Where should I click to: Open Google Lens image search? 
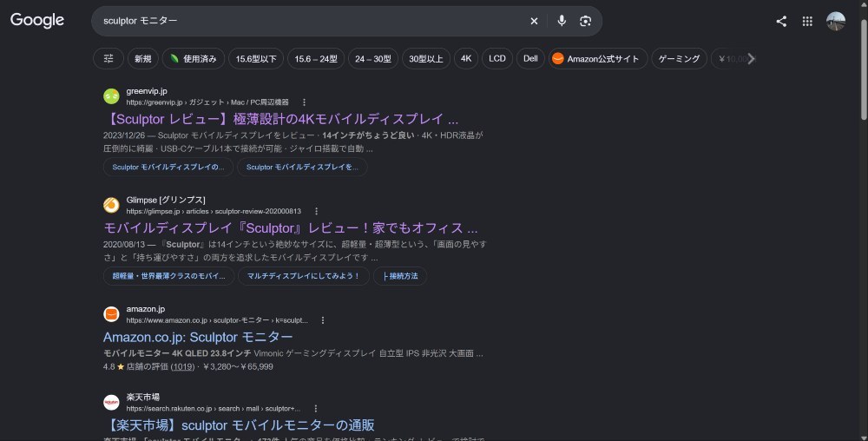tap(585, 21)
